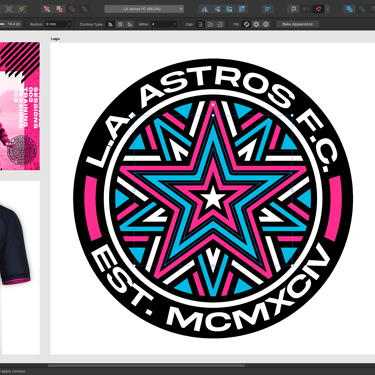The image size is (375, 375).
Task: Click the Back One arrange icon
Action: 59,9
